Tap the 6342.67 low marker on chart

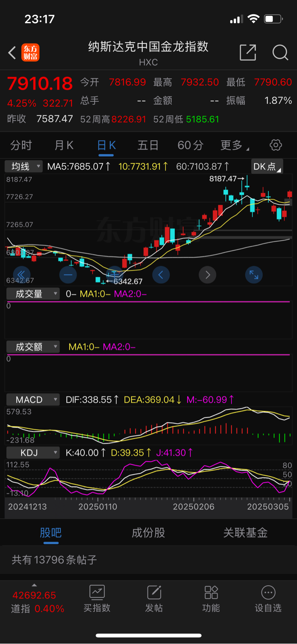pos(125,282)
